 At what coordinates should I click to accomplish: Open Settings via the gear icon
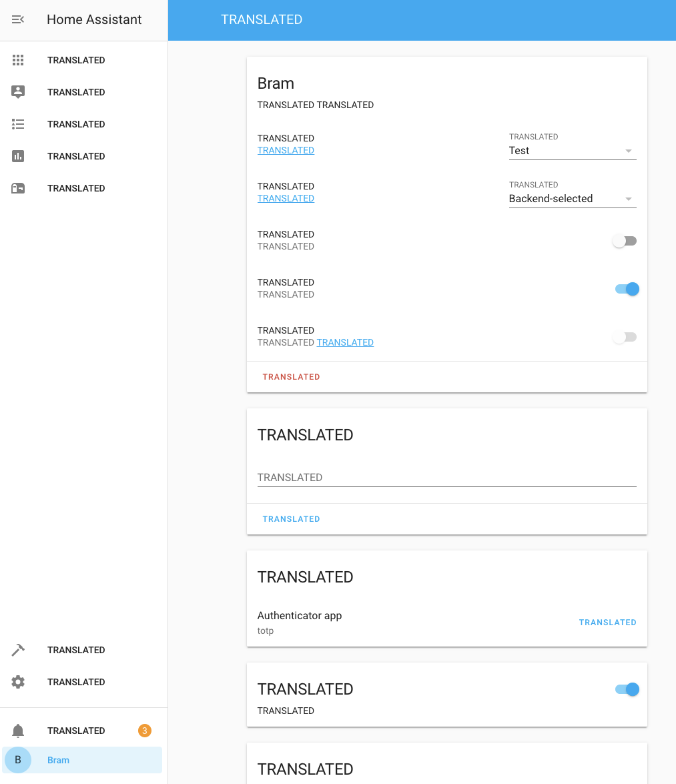tap(17, 681)
